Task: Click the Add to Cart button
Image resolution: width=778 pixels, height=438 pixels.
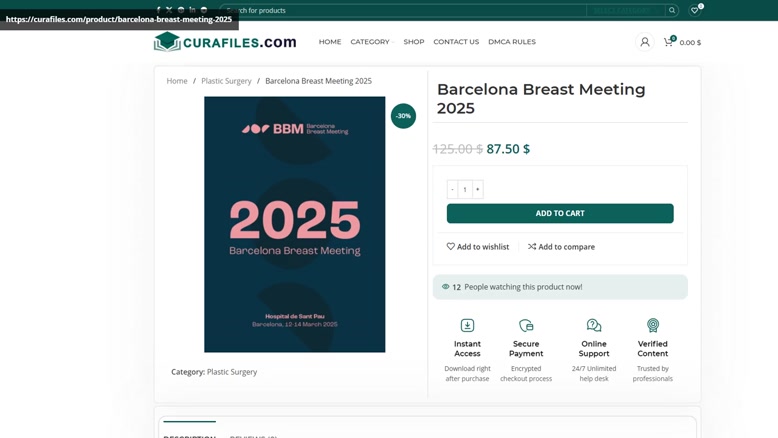Action: click(560, 213)
